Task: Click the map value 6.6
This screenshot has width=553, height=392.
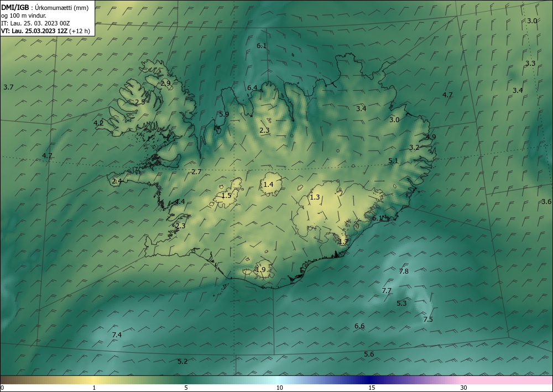Action: coord(359,326)
